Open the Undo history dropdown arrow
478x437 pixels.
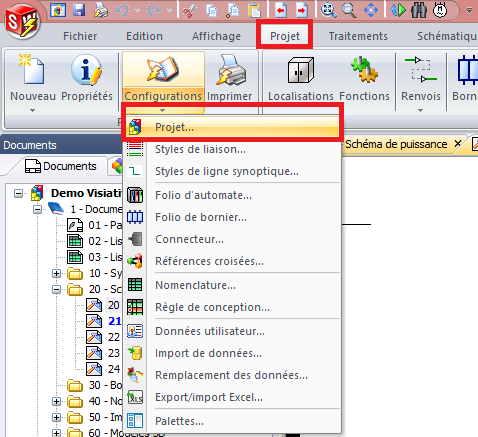tap(137, 10)
